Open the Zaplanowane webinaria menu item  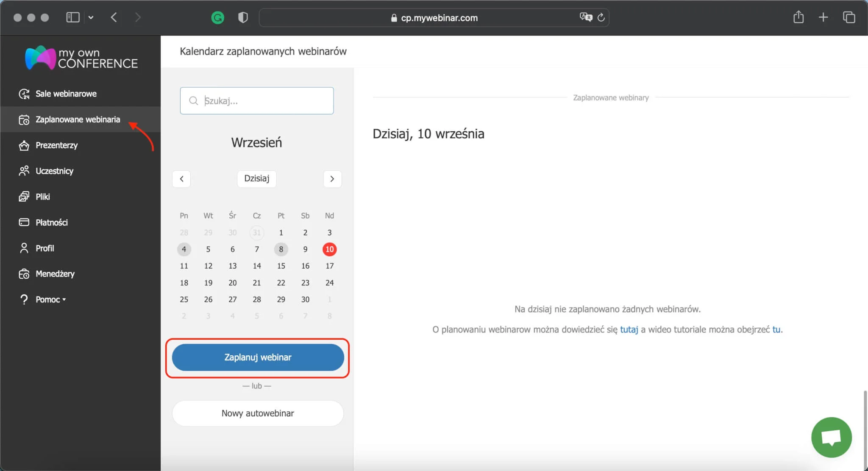pyautogui.click(x=78, y=119)
